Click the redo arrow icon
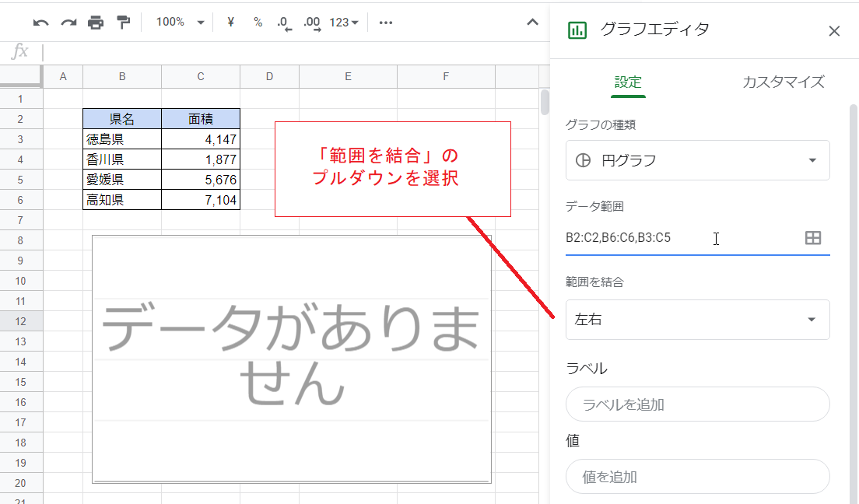Viewport: 859px width, 504px height. click(x=68, y=23)
